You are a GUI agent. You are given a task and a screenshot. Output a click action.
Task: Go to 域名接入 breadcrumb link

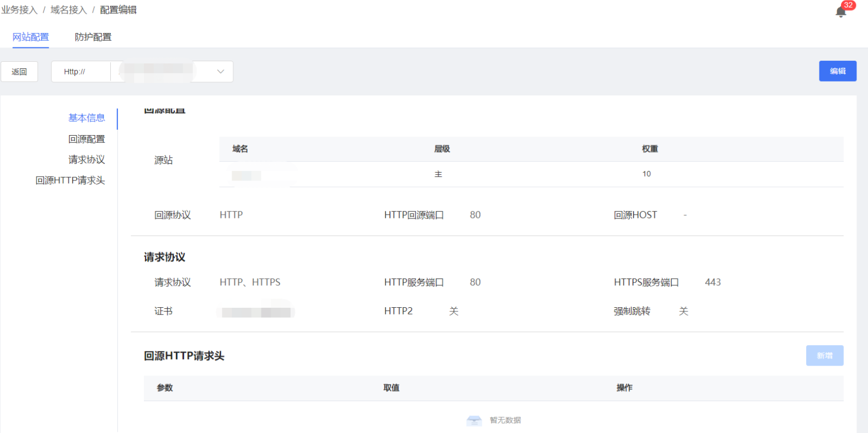click(x=69, y=10)
